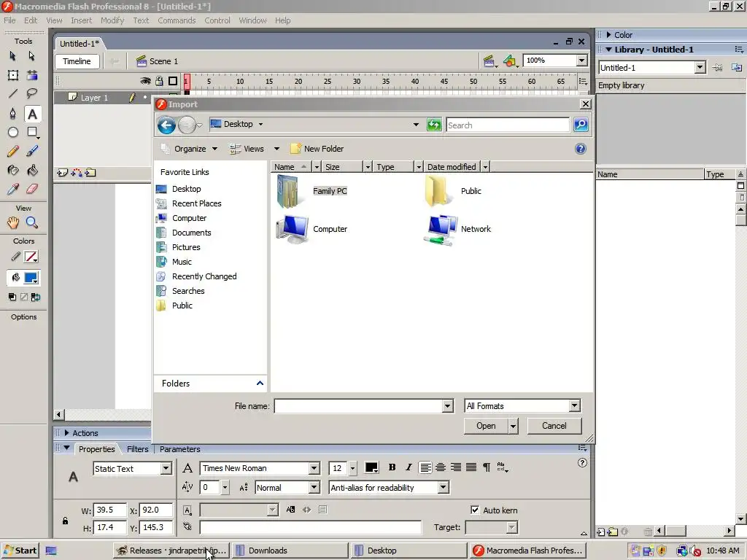Click the New Folder button
This screenshot has height=560, width=747.
[317, 149]
